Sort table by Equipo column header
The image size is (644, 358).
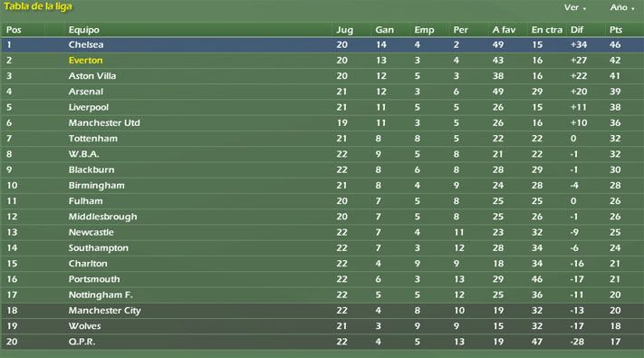pyautogui.click(x=84, y=30)
